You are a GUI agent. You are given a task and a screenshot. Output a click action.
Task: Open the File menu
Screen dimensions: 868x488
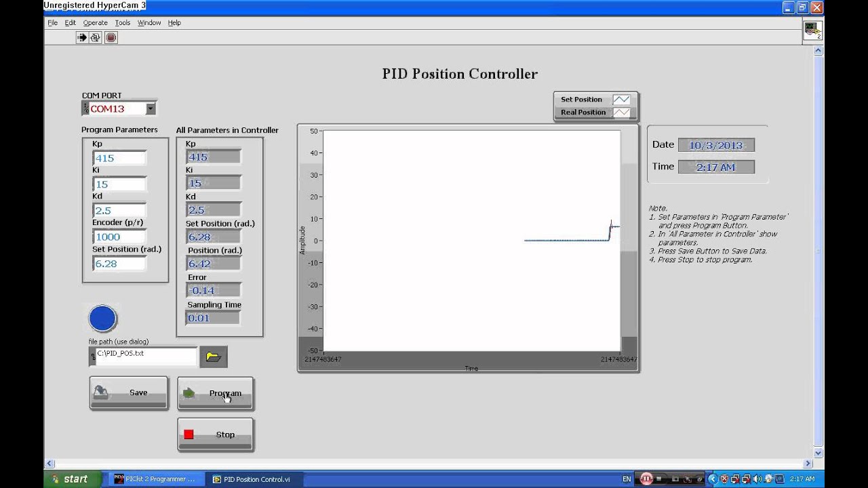[x=52, y=22]
